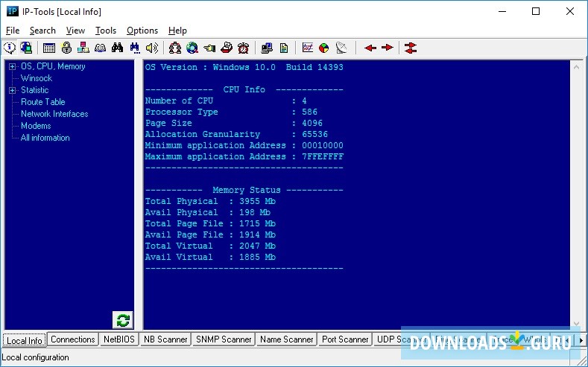
Task: Switch to the NetBIOS tab
Action: [119, 339]
